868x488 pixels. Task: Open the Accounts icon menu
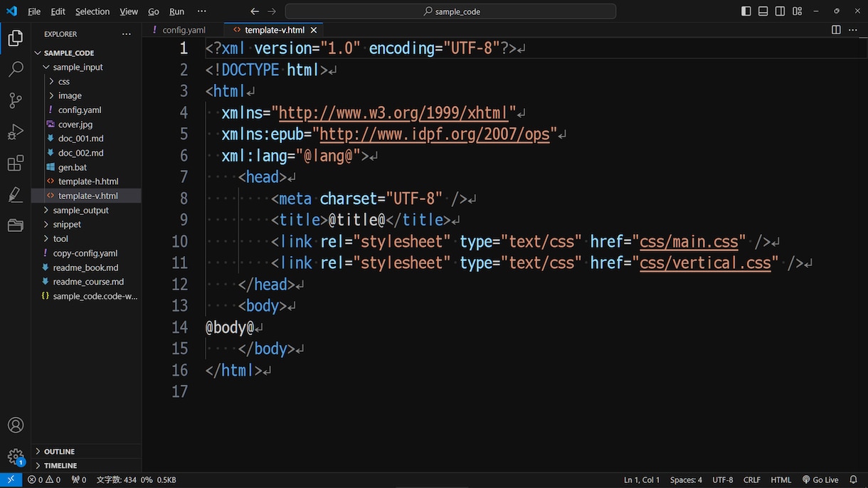pyautogui.click(x=15, y=425)
